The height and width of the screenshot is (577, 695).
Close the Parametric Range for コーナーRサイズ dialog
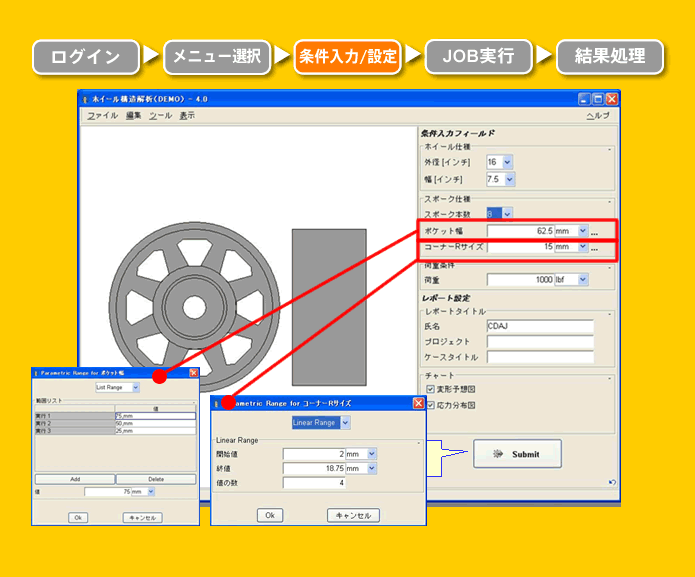pyautogui.click(x=419, y=403)
